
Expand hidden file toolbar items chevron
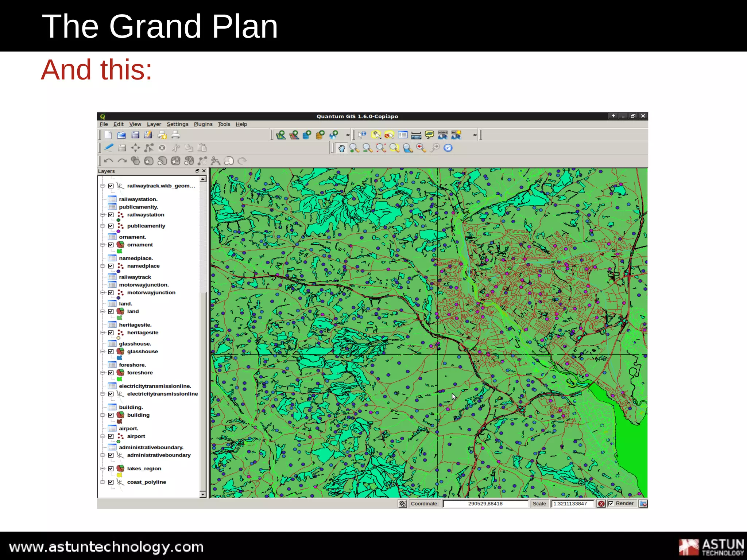(348, 135)
